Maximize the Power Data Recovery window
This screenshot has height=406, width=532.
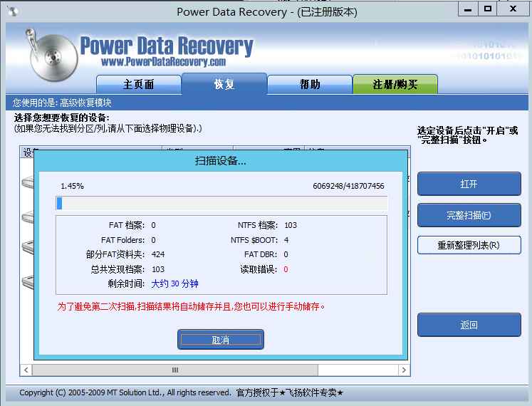point(488,9)
